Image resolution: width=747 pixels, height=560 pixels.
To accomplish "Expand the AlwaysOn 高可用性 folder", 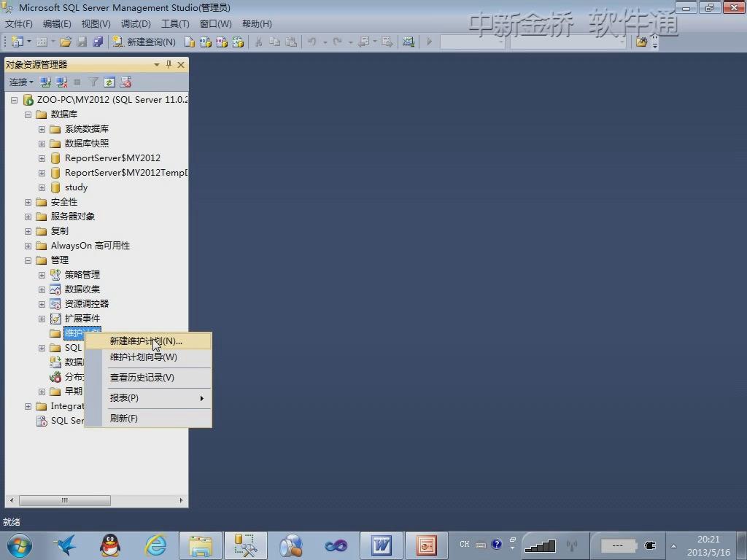I will pos(28,246).
